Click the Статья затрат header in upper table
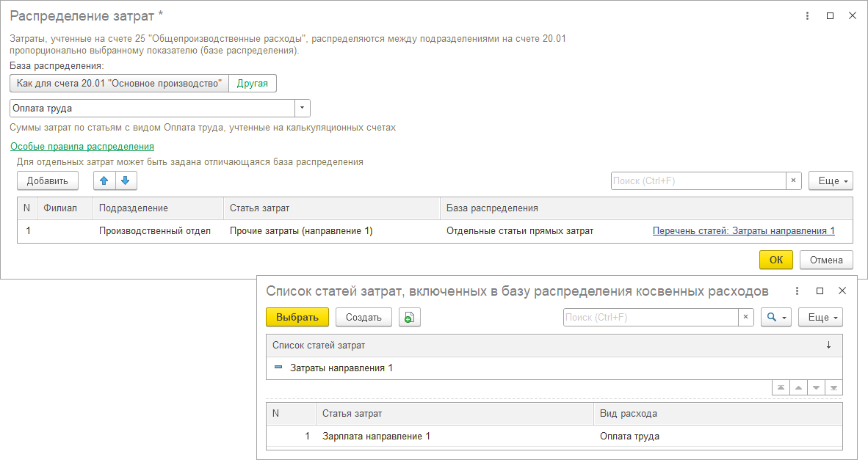The width and height of the screenshot is (868, 460). (x=332, y=208)
